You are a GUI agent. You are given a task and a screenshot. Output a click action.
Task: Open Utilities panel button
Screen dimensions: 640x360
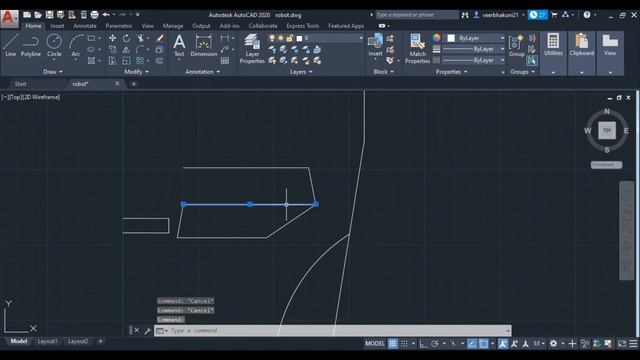coord(553,45)
